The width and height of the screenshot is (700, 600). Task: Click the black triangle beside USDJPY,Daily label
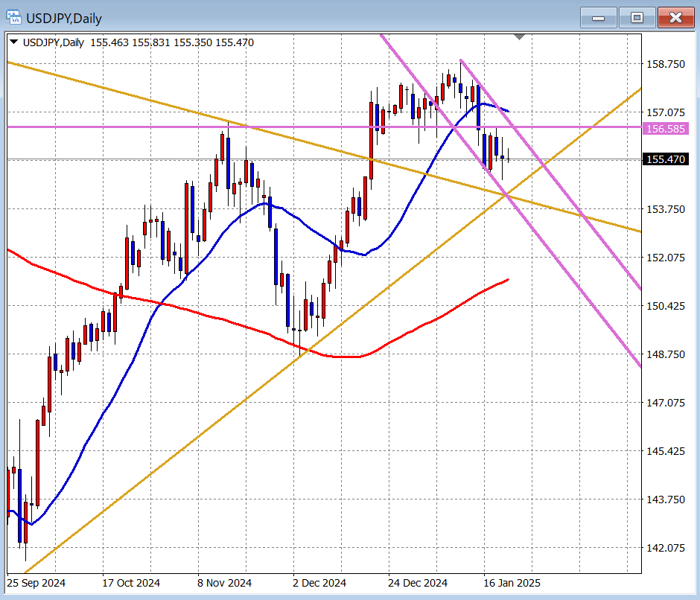[13, 43]
